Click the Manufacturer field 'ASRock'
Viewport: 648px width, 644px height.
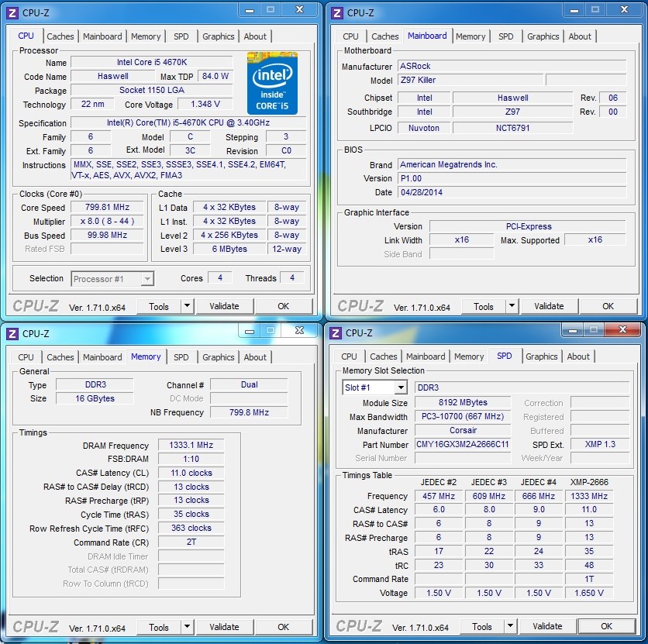[x=512, y=66]
